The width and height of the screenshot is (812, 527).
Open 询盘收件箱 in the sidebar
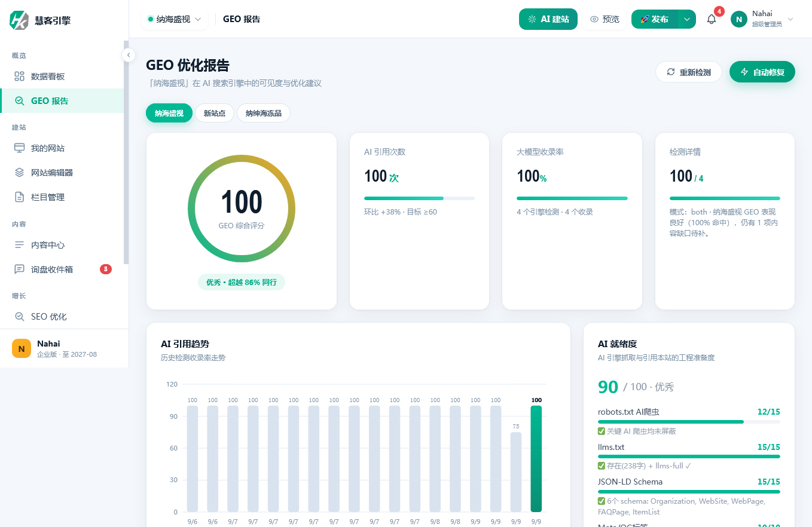(x=62, y=269)
